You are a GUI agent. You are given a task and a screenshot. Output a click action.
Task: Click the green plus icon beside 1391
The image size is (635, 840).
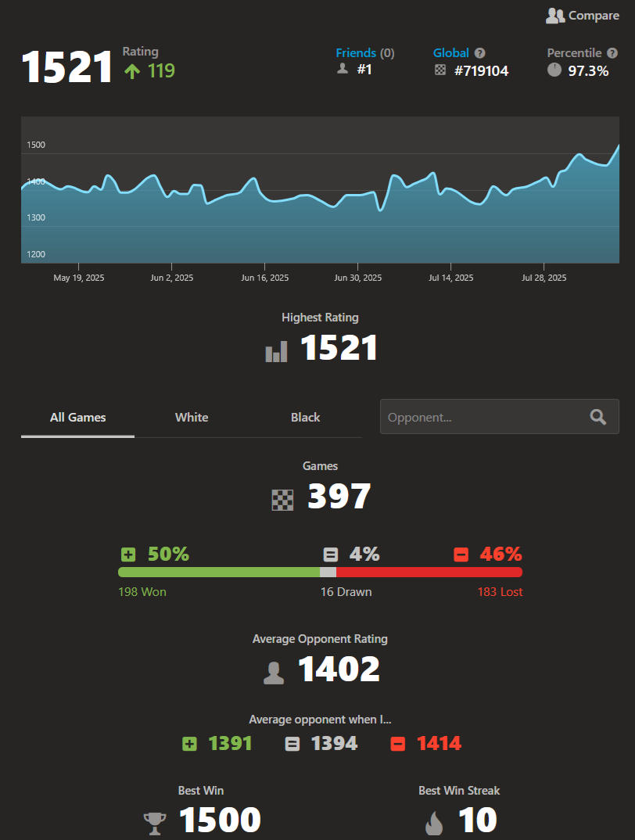189,744
